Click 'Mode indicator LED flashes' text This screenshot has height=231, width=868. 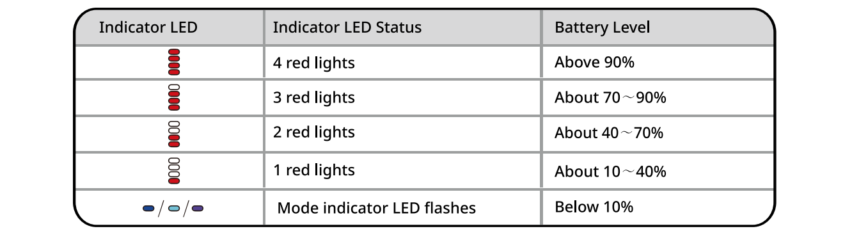coord(377,209)
